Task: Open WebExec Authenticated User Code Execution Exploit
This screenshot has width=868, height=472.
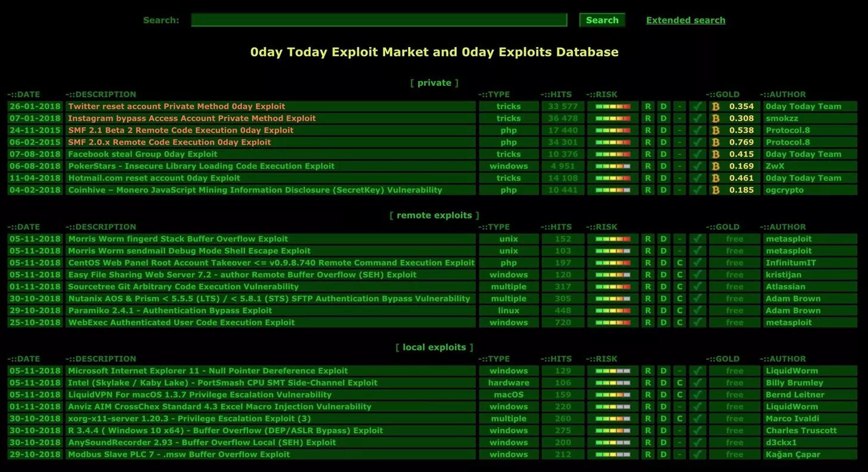Action: [x=181, y=322]
